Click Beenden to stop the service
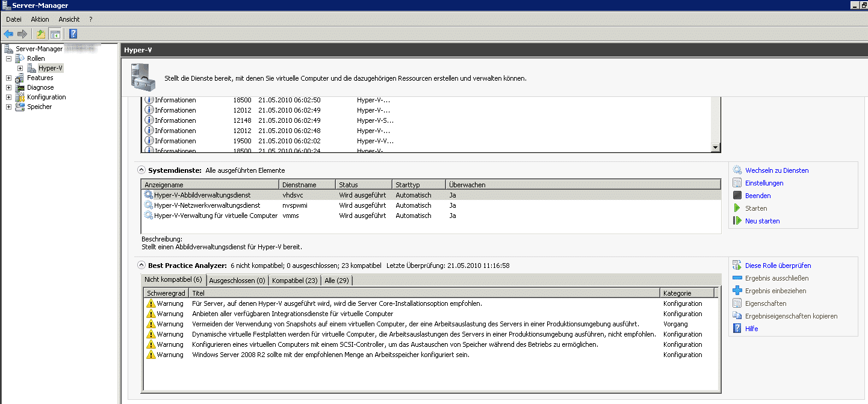 tap(758, 196)
